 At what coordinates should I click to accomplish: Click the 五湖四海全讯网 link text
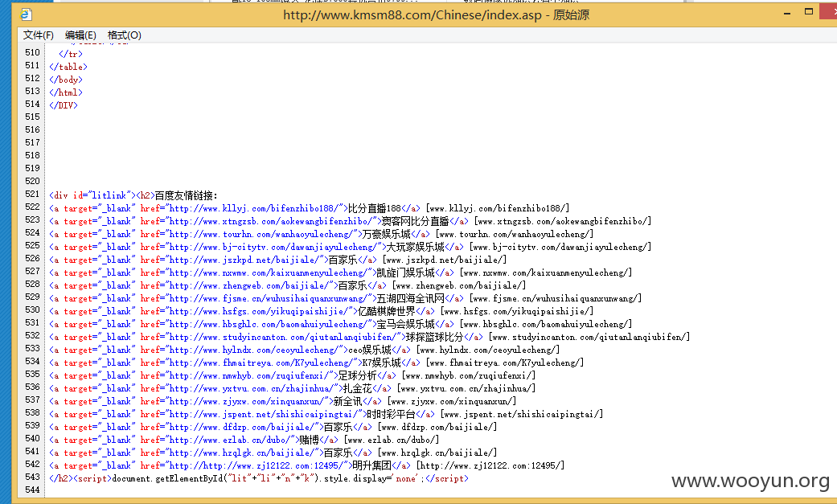411,298
